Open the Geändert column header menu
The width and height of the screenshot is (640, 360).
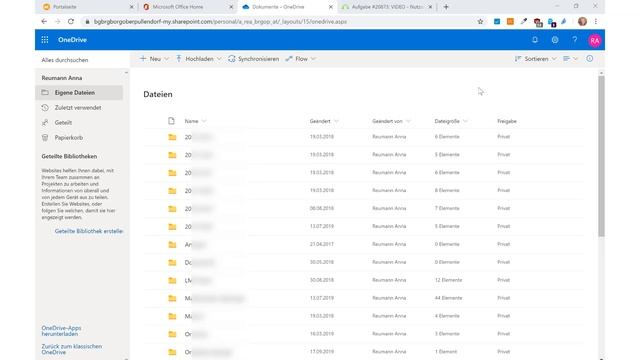click(324, 121)
